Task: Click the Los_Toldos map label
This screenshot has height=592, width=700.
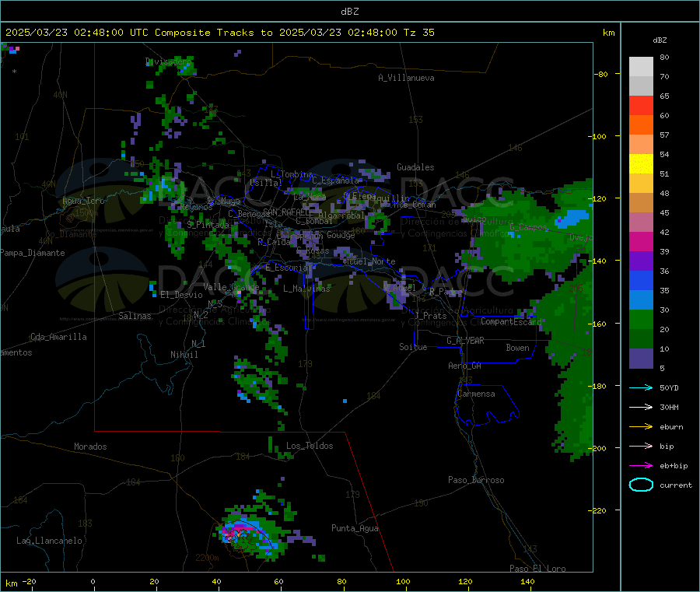Action: coord(310,446)
